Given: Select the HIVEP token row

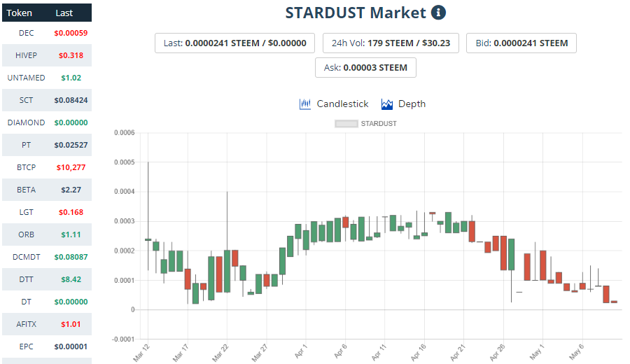Looking at the screenshot, I should [x=47, y=55].
